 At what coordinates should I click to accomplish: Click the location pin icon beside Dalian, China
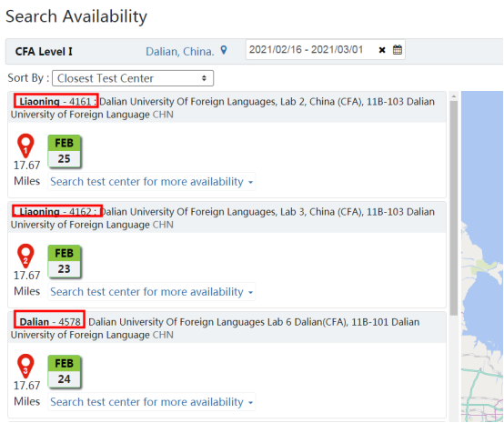224,50
